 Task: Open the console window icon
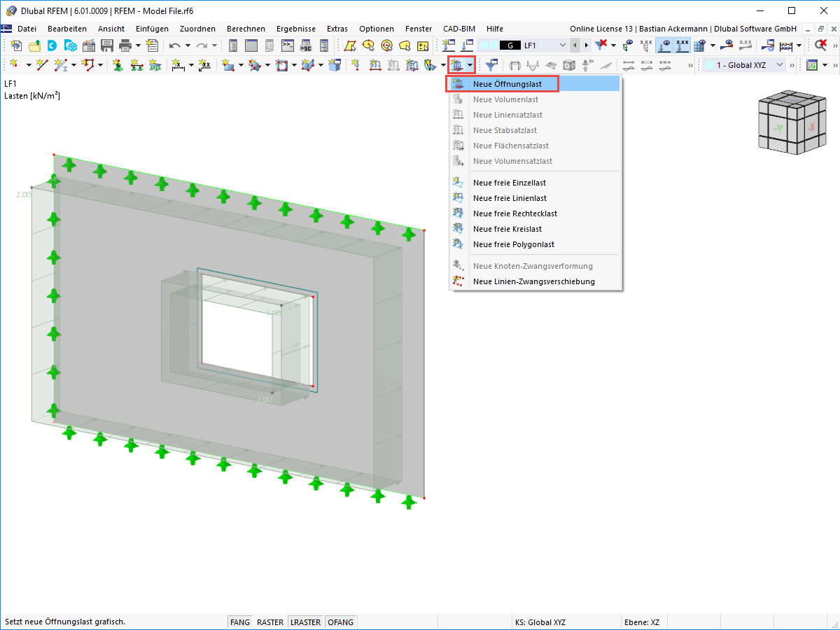(x=288, y=45)
